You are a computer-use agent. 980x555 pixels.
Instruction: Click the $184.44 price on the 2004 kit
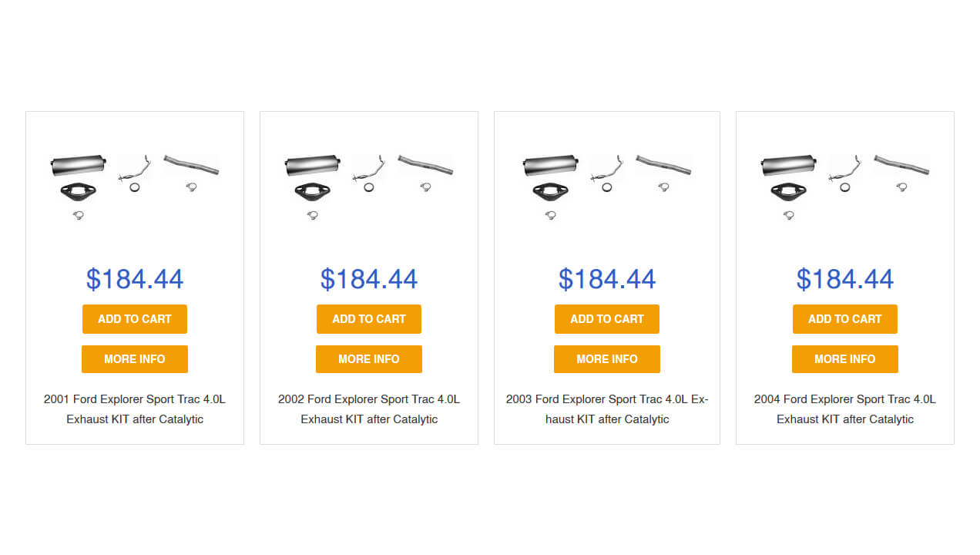click(x=844, y=278)
